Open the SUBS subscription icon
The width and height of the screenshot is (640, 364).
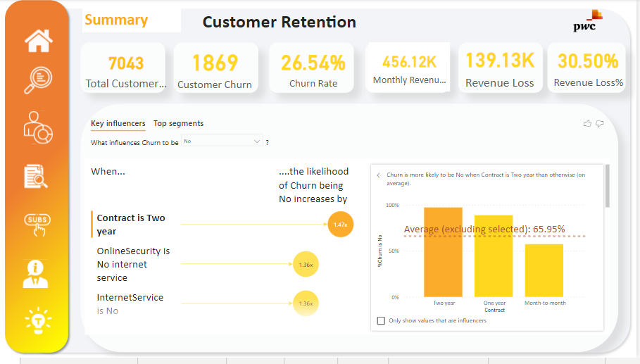(x=37, y=224)
